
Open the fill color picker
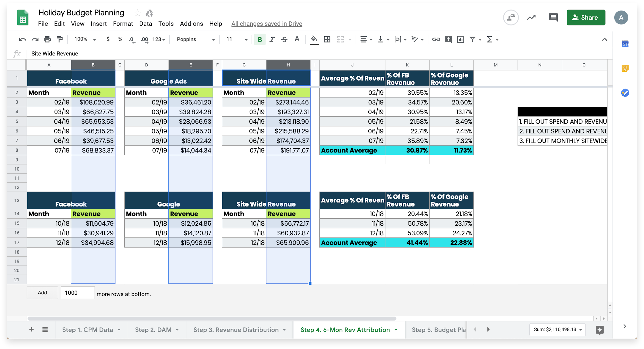314,39
